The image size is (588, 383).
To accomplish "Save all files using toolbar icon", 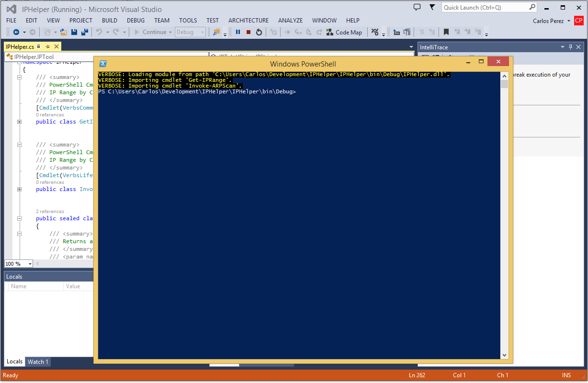I will [x=85, y=32].
